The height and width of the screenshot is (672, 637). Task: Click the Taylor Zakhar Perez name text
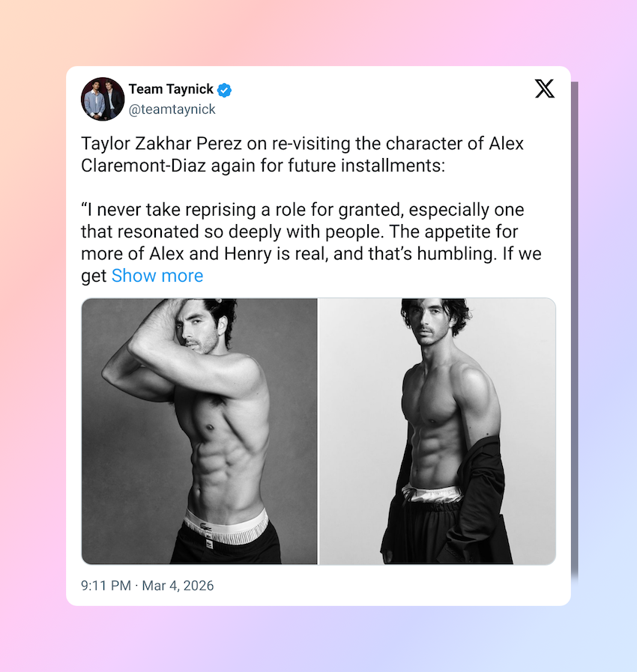click(162, 144)
